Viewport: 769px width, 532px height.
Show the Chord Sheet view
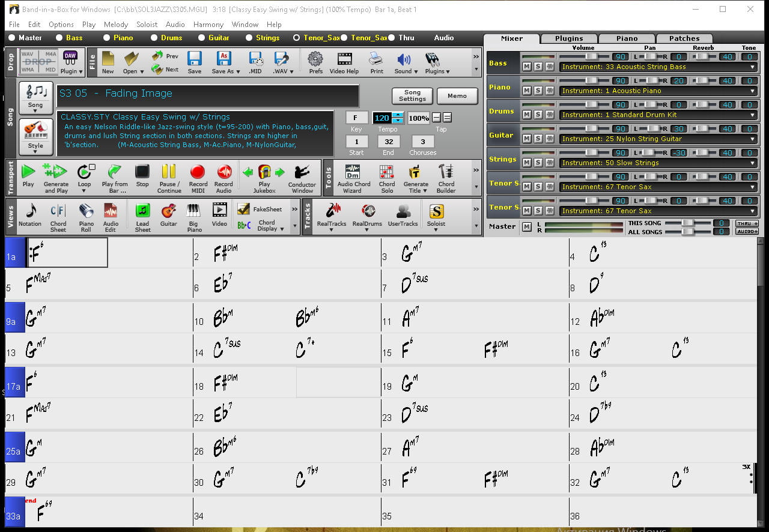click(58, 217)
